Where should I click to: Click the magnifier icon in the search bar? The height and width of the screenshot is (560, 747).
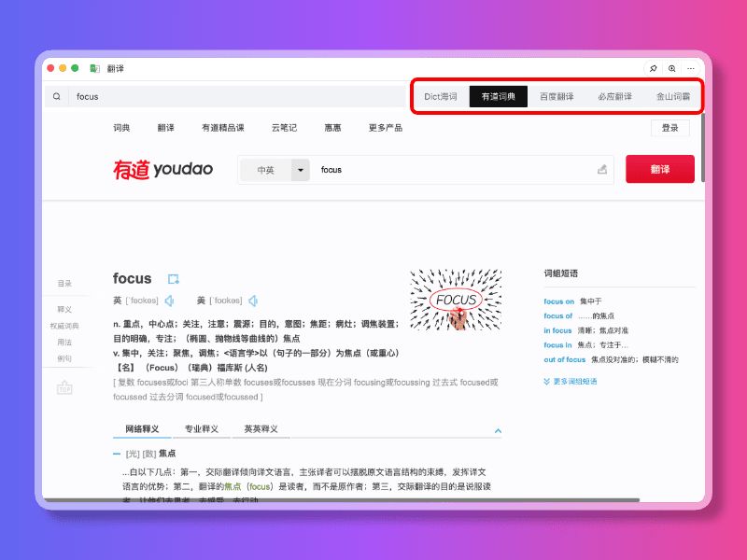57,96
